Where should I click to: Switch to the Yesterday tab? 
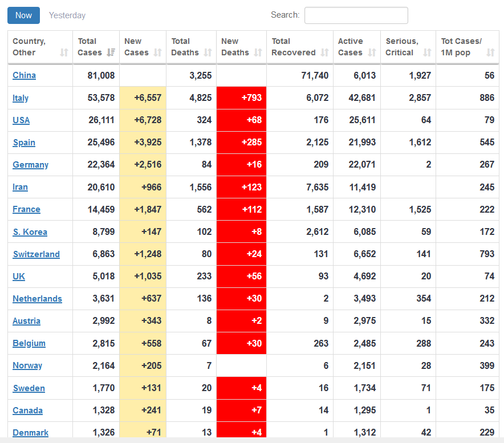pyautogui.click(x=67, y=15)
